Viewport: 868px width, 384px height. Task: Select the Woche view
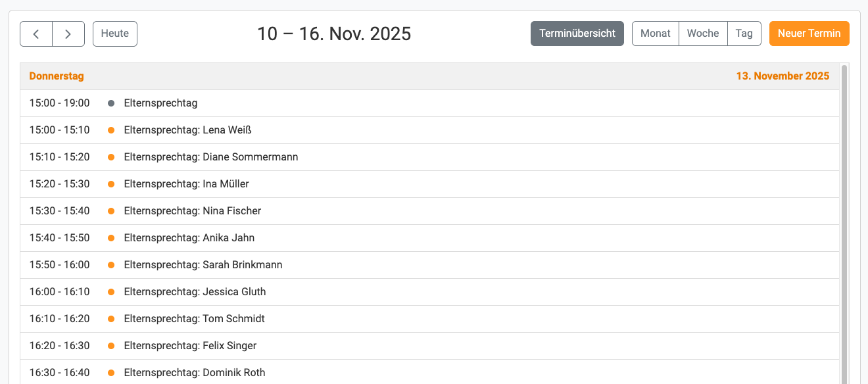703,34
